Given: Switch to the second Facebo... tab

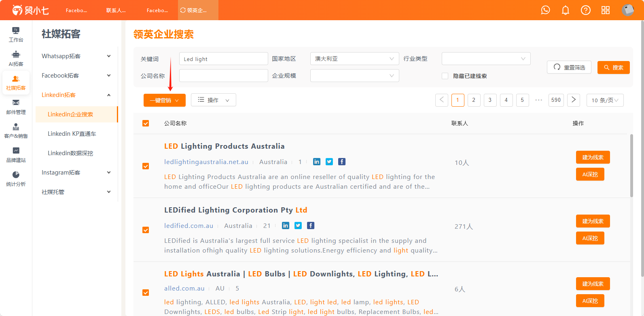Looking at the screenshot, I should pos(157,10).
